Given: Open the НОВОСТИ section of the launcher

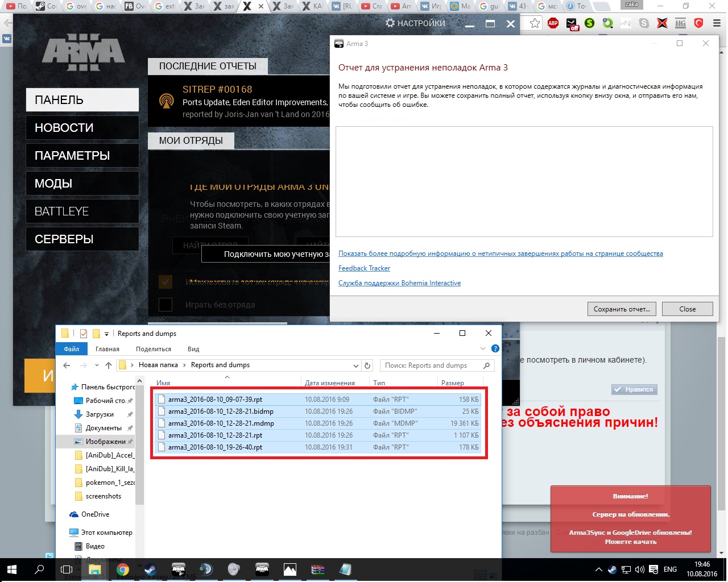Looking at the screenshot, I should pyautogui.click(x=82, y=128).
